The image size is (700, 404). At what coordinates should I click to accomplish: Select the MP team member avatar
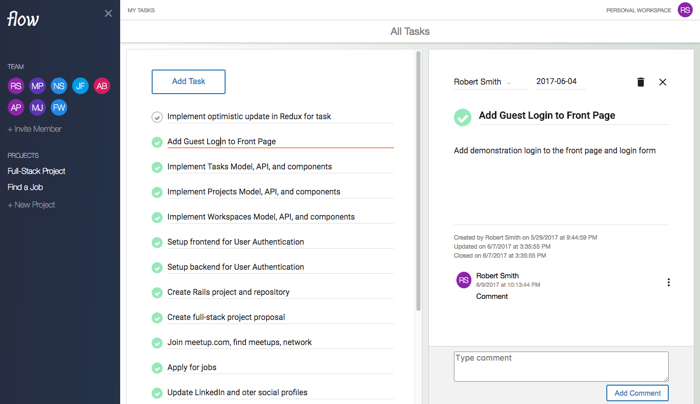(x=37, y=86)
